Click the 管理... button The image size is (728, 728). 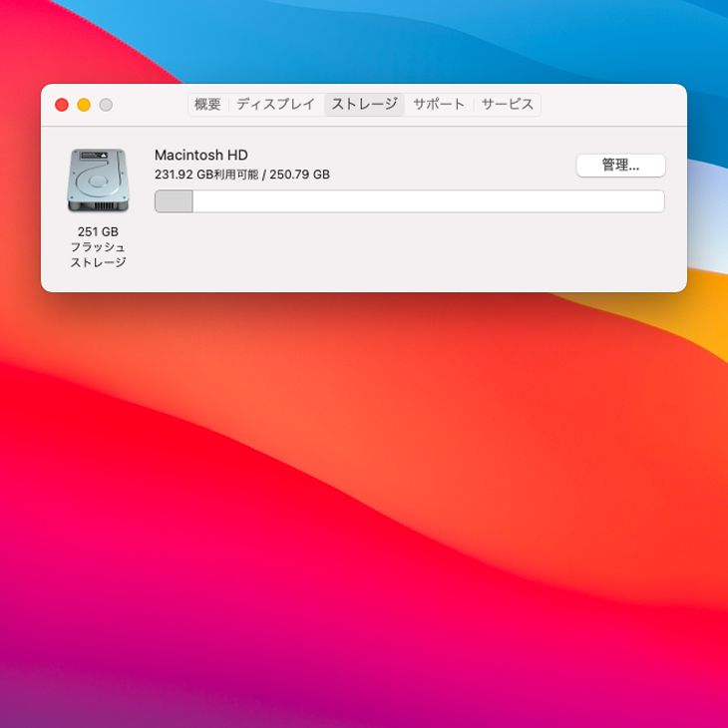pos(620,166)
